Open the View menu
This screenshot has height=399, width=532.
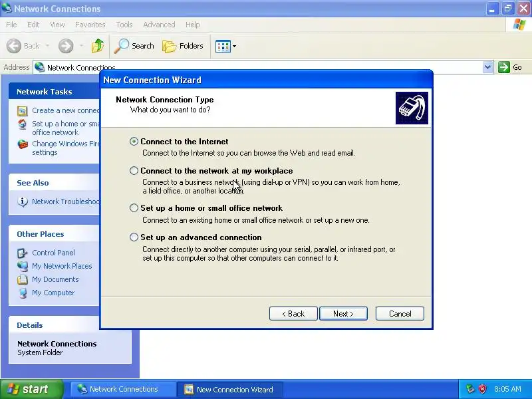tap(57, 25)
